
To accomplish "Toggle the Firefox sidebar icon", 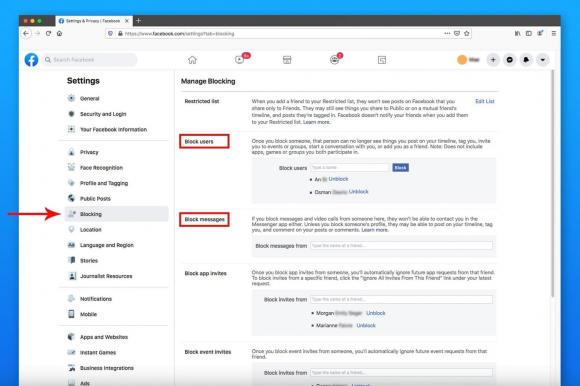I will pyautogui.click(x=529, y=33).
